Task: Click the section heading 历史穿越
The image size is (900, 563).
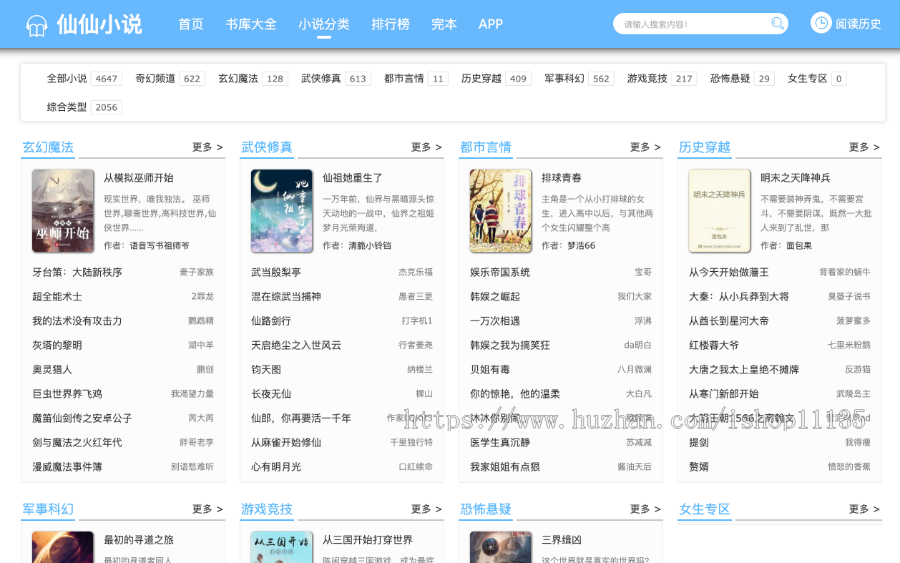Action: click(x=704, y=147)
